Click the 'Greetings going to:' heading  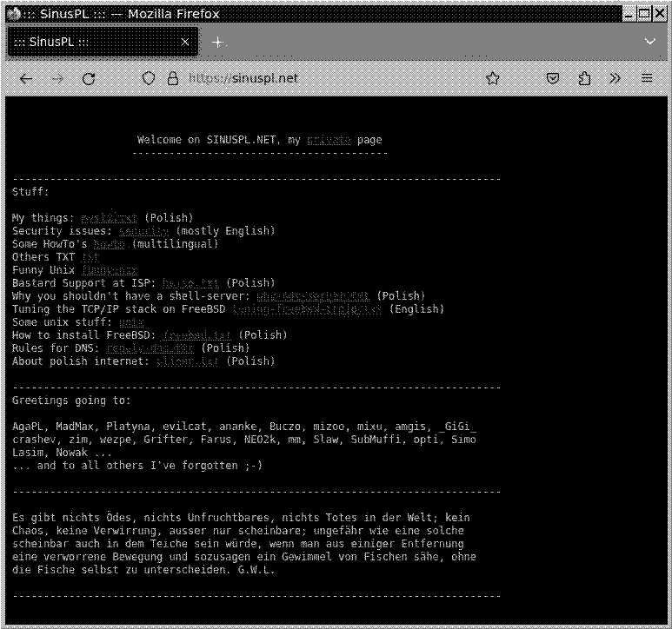[71, 401]
